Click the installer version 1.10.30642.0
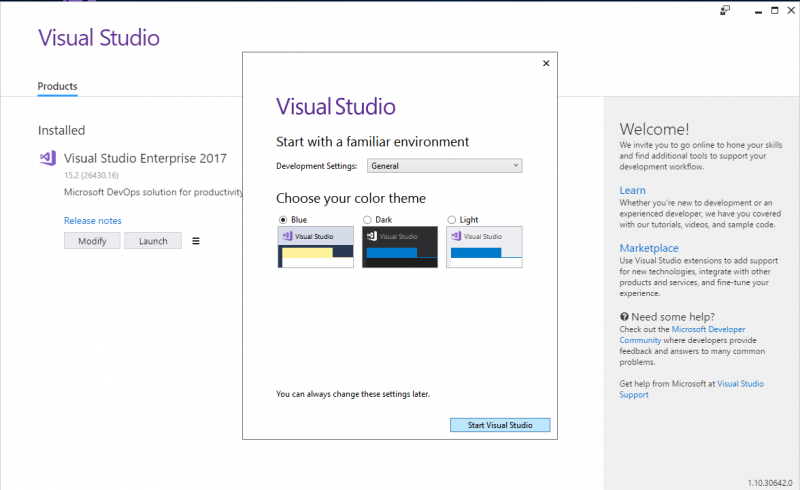Image resolution: width=800 pixels, height=490 pixels. click(x=770, y=482)
